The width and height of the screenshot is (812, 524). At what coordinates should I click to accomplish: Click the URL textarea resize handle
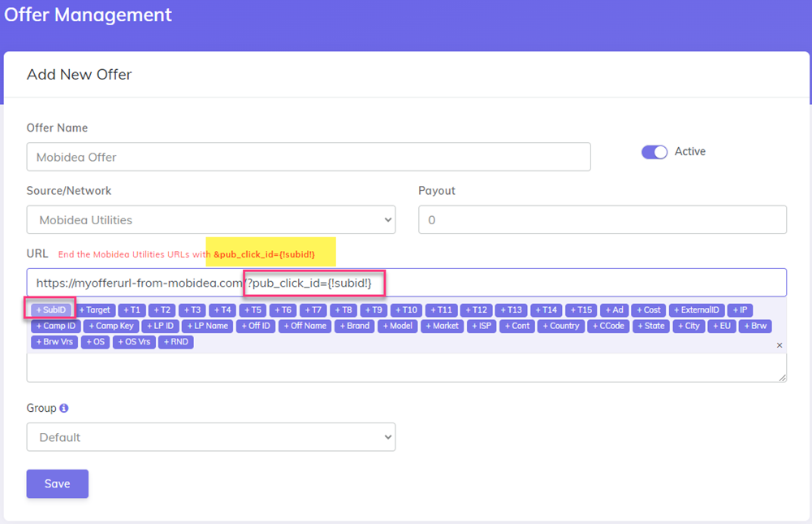click(x=782, y=378)
